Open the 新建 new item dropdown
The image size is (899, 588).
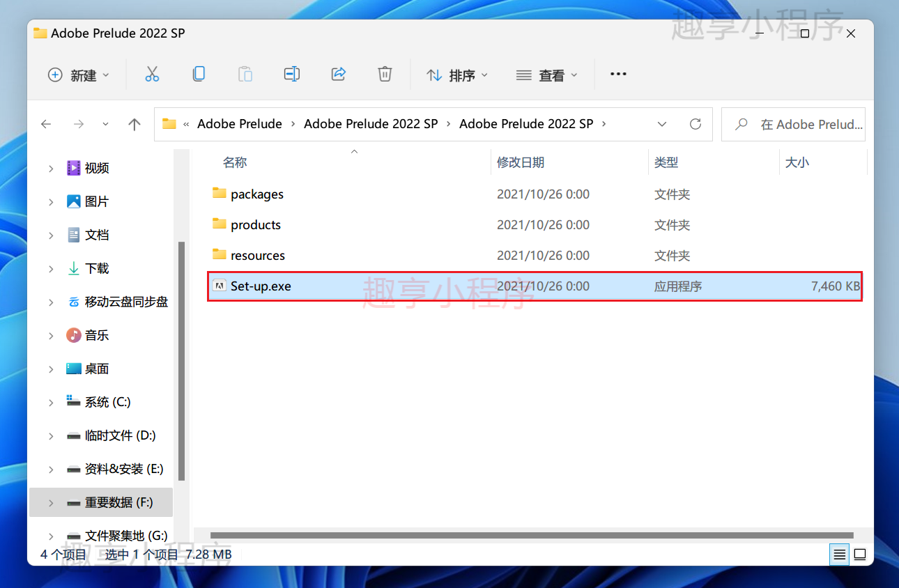point(79,75)
